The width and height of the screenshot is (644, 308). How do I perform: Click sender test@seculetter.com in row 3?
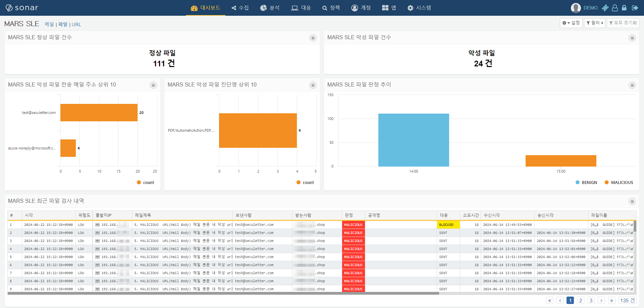pos(254,241)
